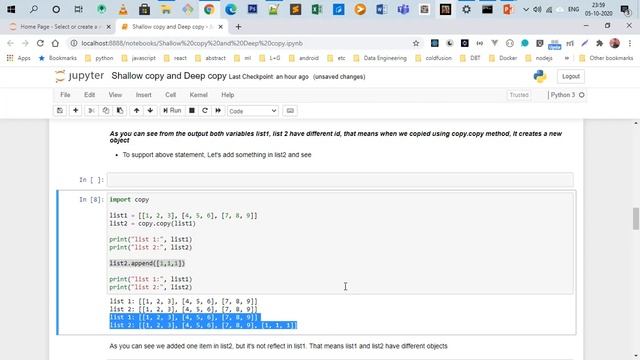Open the nodejs bookmarks folder
This screenshot has height=360, width=640.
tap(539, 58)
